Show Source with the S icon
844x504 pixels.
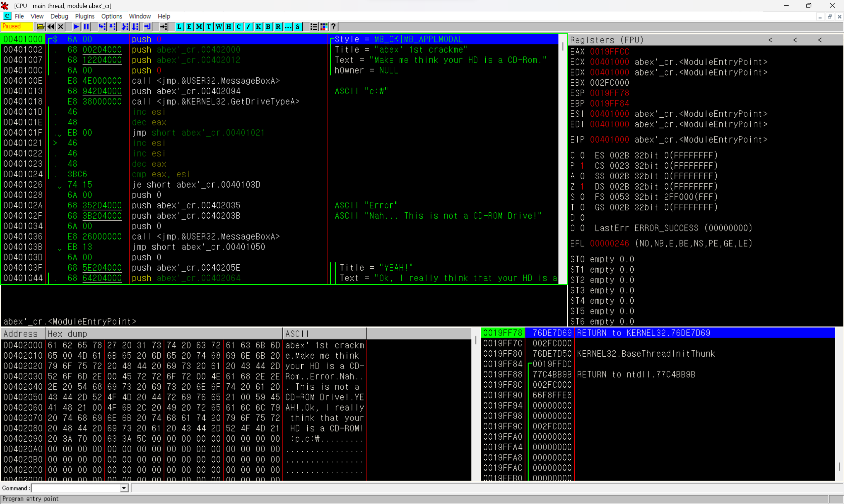point(298,27)
